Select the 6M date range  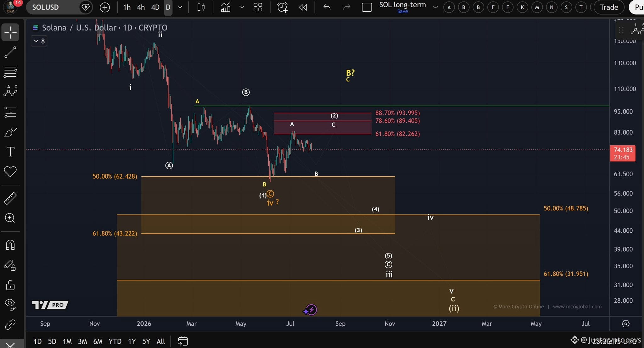point(98,341)
